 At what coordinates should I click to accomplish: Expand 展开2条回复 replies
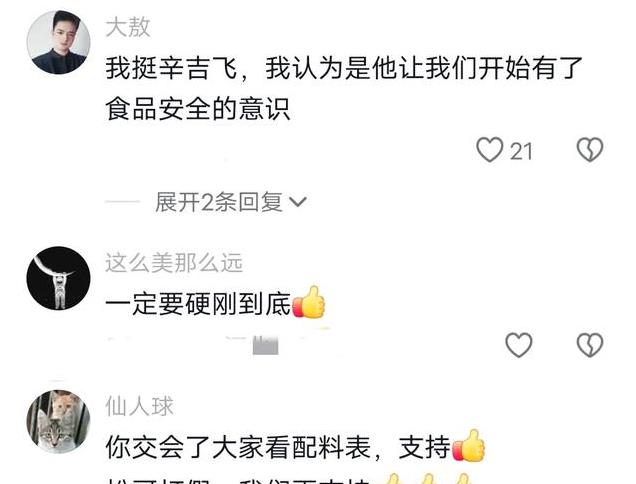coord(219,202)
